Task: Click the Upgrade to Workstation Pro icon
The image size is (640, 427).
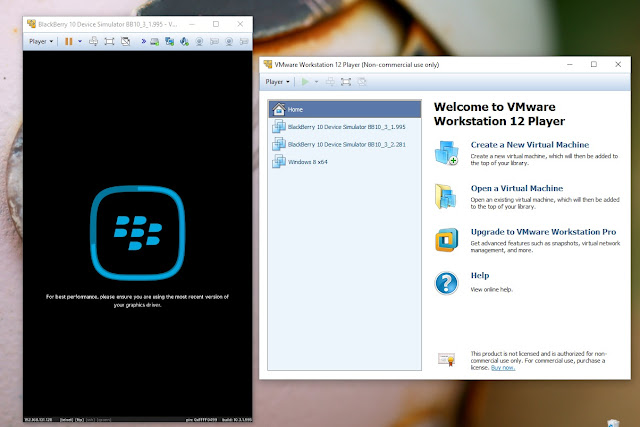Action: [x=446, y=240]
